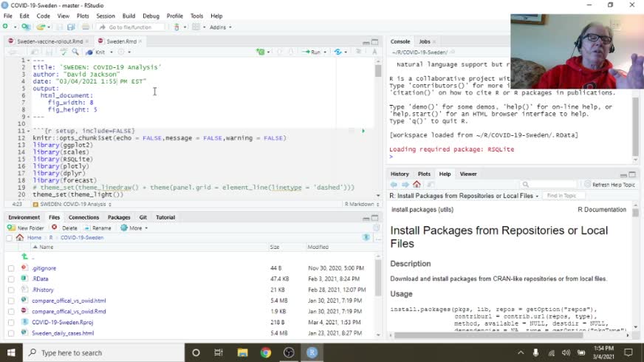Open the More dropdown in Files pane
The width and height of the screenshot is (644, 362).
point(134,228)
